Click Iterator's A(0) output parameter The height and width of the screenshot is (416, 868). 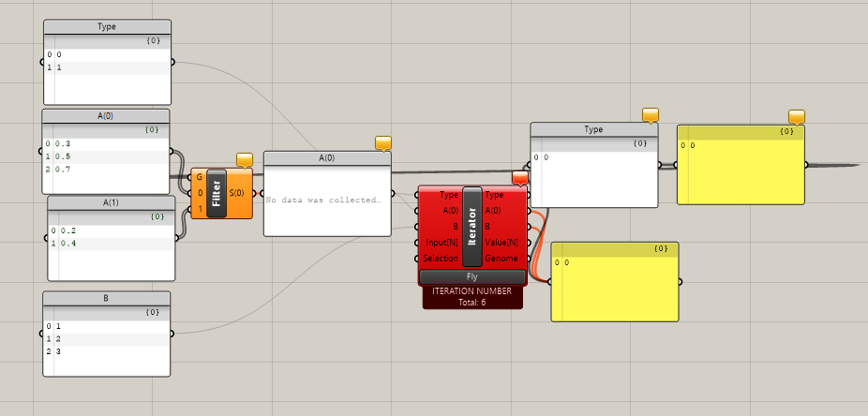[x=493, y=210]
